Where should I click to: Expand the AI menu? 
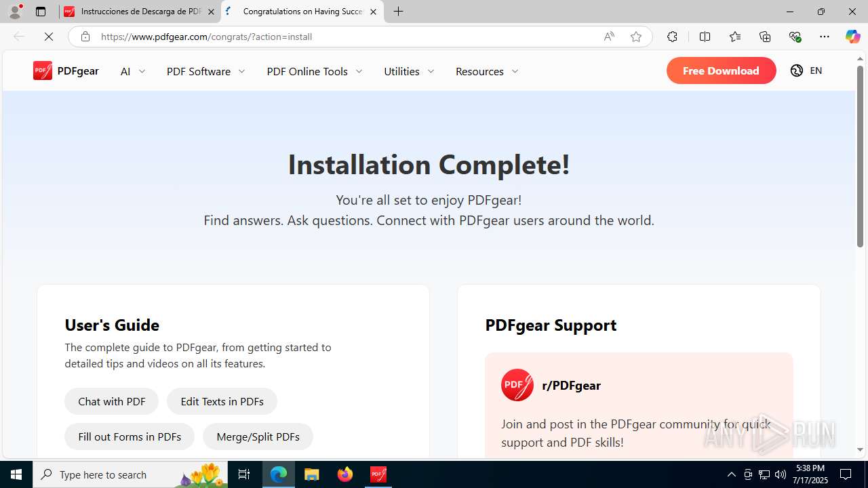coord(133,71)
